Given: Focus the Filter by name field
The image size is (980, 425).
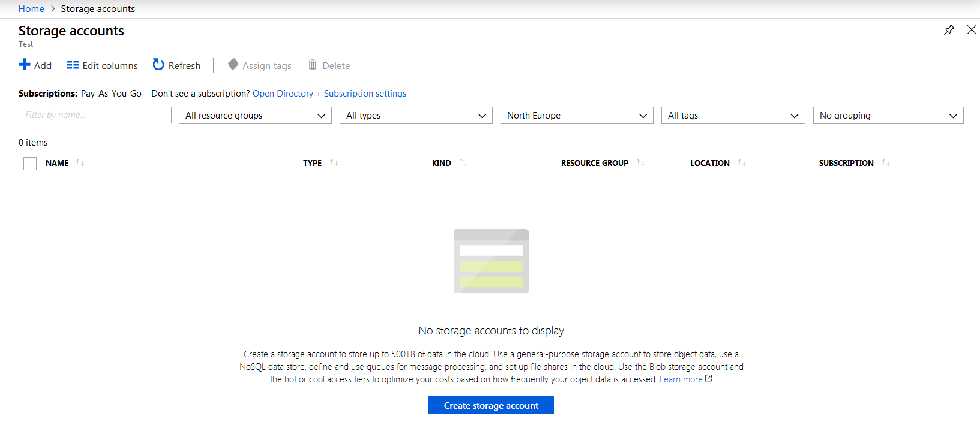Looking at the screenshot, I should (x=95, y=116).
